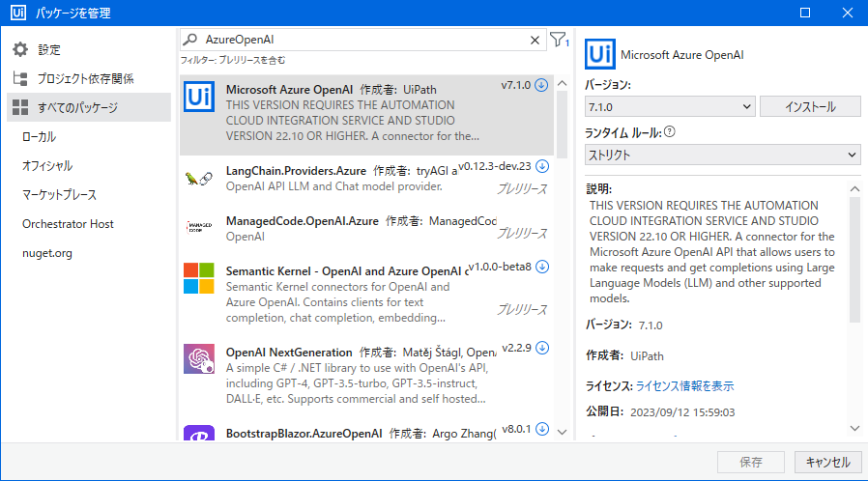Click the Project Dependencies tree icon
This screenshot has height=481, width=868.
pos(20,78)
